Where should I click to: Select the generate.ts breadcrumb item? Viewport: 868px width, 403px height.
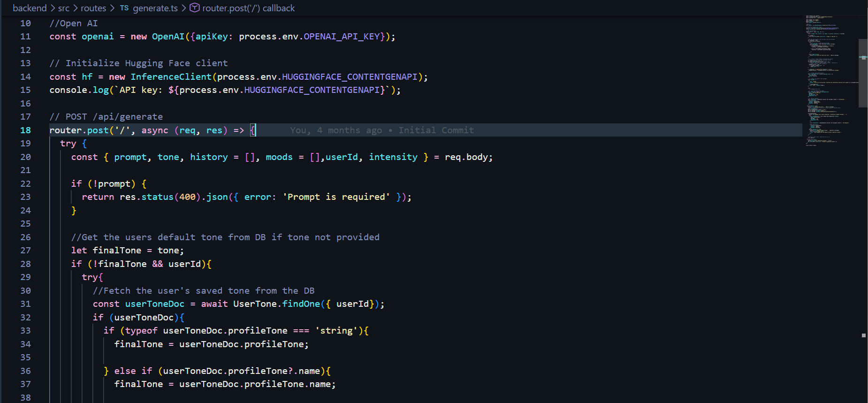155,8
